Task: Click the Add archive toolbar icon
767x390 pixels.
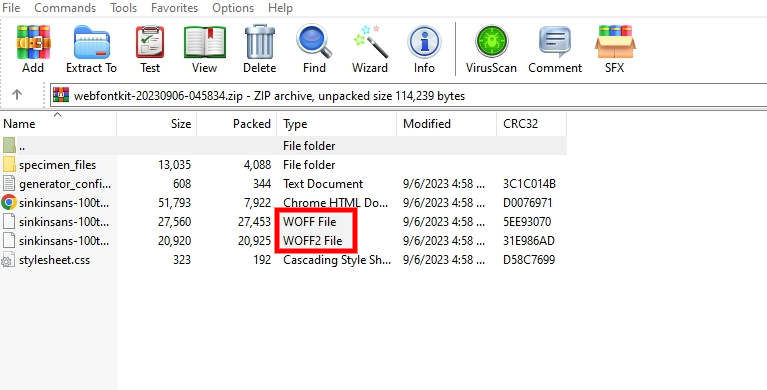Action: [x=33, y=49]
